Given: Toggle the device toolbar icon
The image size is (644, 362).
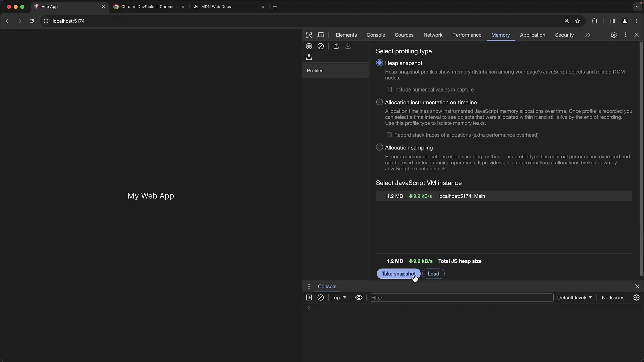Looking at the screenshot, I should (321, 35).
